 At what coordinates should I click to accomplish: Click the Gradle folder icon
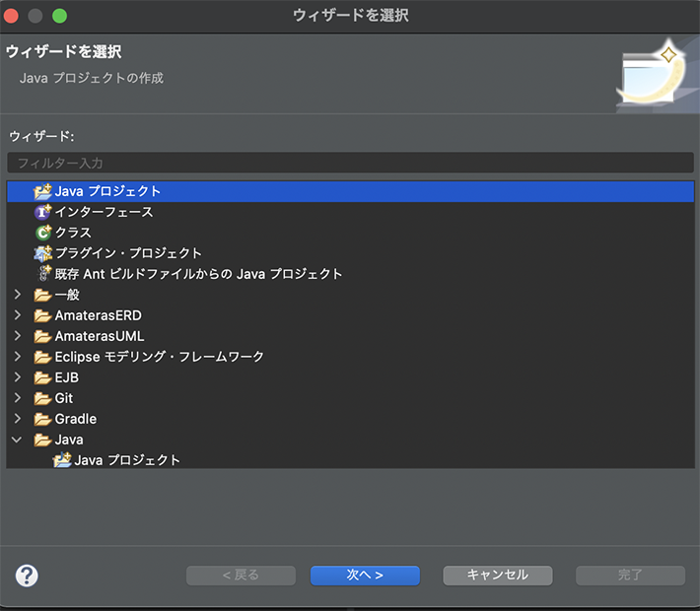coord(42,419)
